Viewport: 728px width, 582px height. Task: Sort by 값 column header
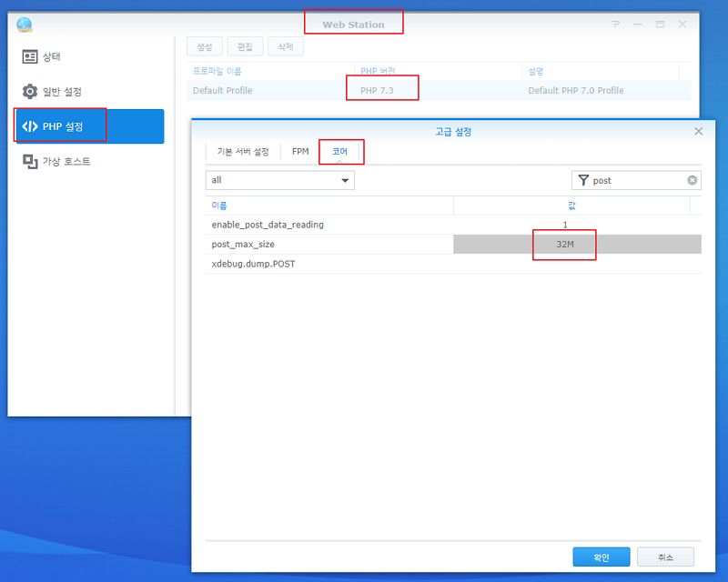click(x=571, y=206)
